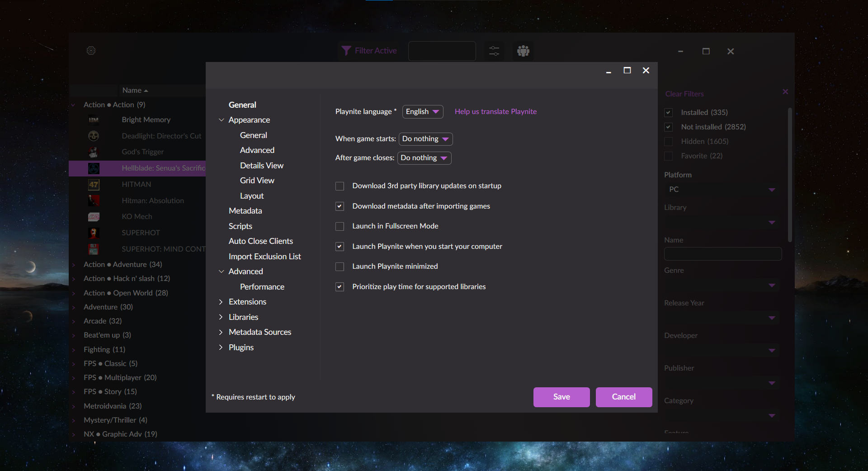Click the Name filter input field

[x=722, y=254]
